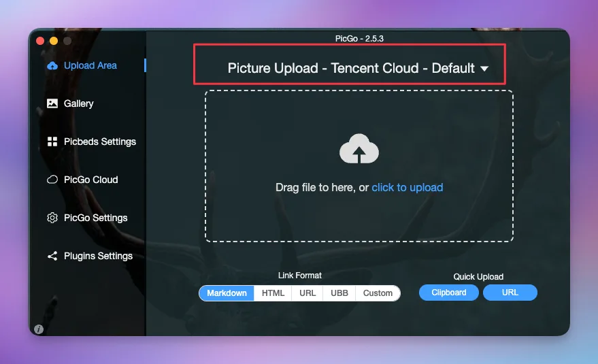Upload from Clipboard button

point(449,293)
